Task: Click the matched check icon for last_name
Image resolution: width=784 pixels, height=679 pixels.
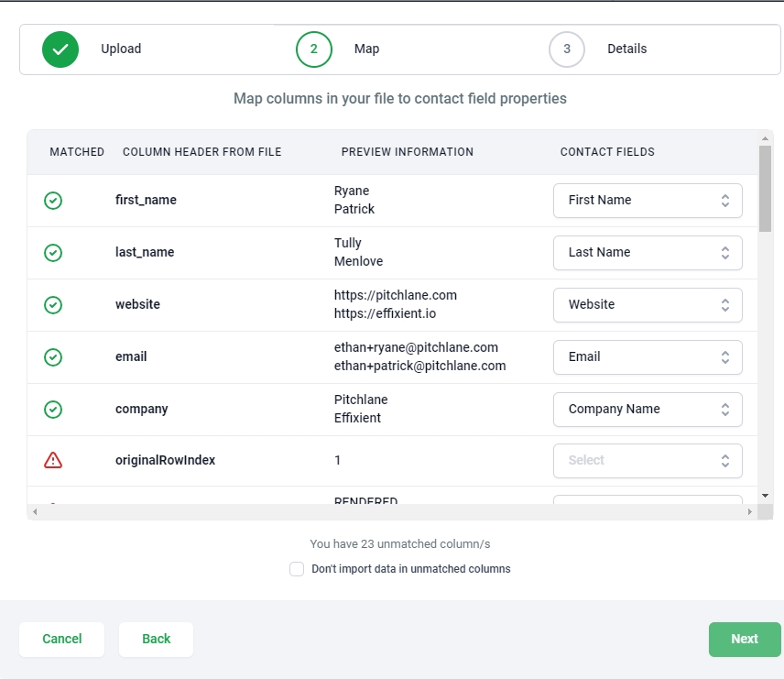Action: (53, 253)
